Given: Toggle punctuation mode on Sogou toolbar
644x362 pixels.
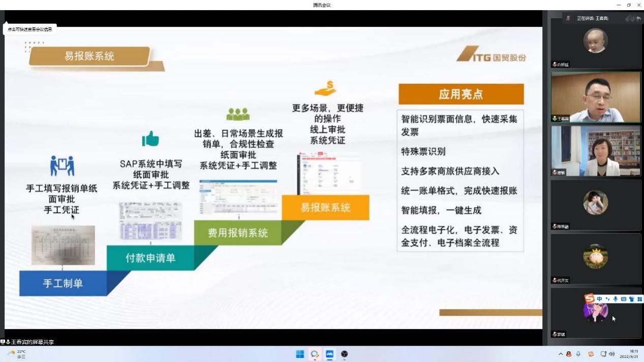Looking at the screenshot, I should click(607, 299).
